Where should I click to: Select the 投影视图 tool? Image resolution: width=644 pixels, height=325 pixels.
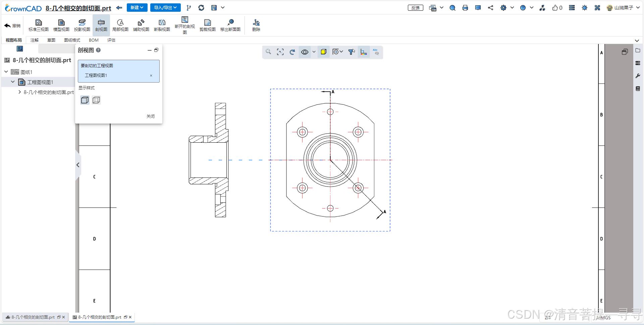[82, 25]
